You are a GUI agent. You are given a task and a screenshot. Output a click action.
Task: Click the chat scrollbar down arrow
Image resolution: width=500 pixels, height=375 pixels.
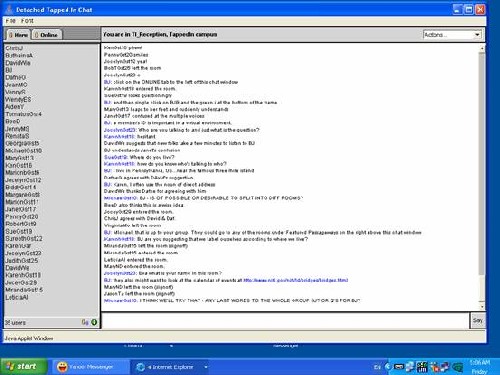(x=482, y=306)
